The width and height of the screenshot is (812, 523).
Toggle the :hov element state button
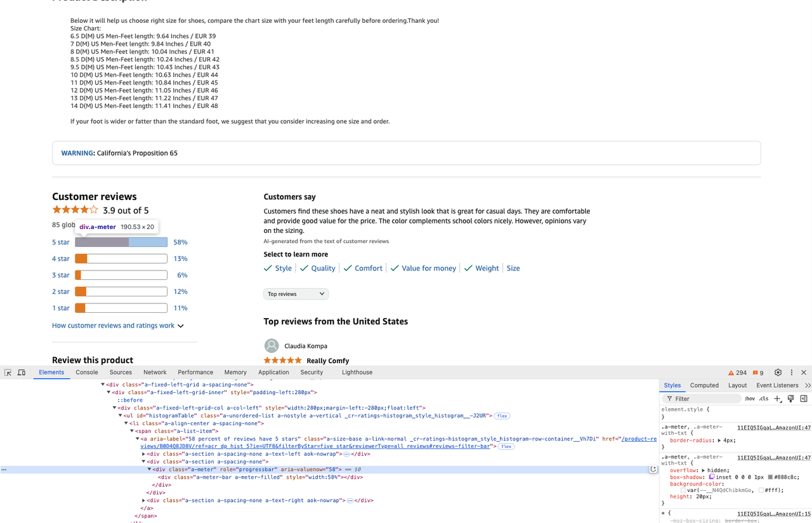pyautogui.click(x=750, y=399)
